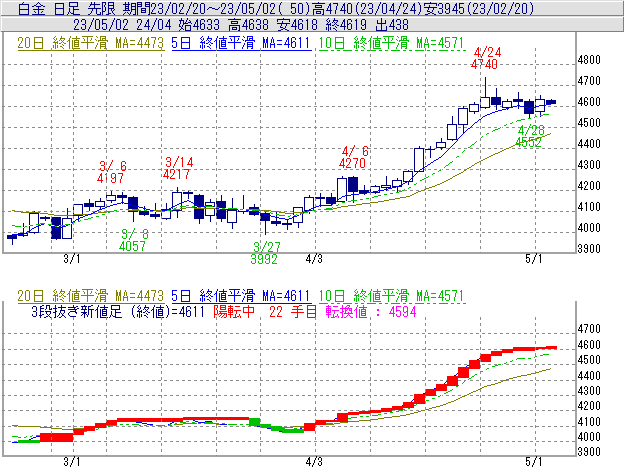Screen dimensions: 624x475
Task: Click the 5日 終値平滑 MA=4611 legend in upper chart
Action: (x=241, y=43)
